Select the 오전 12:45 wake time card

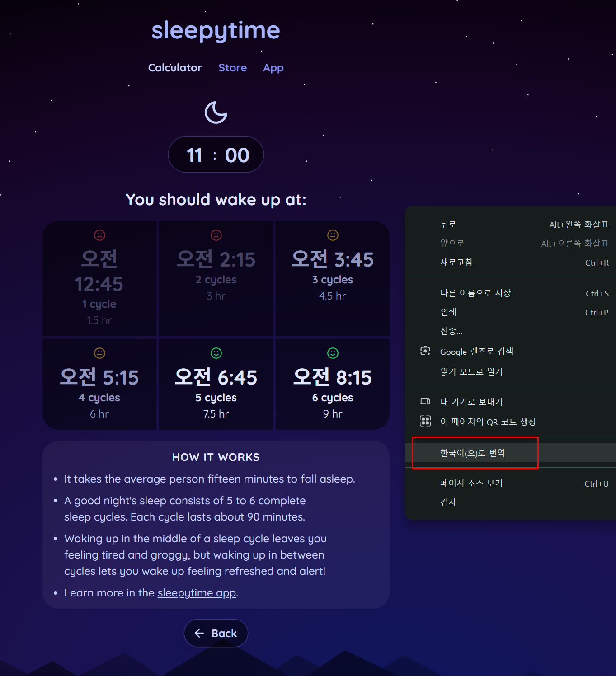(x=99, y=278)
